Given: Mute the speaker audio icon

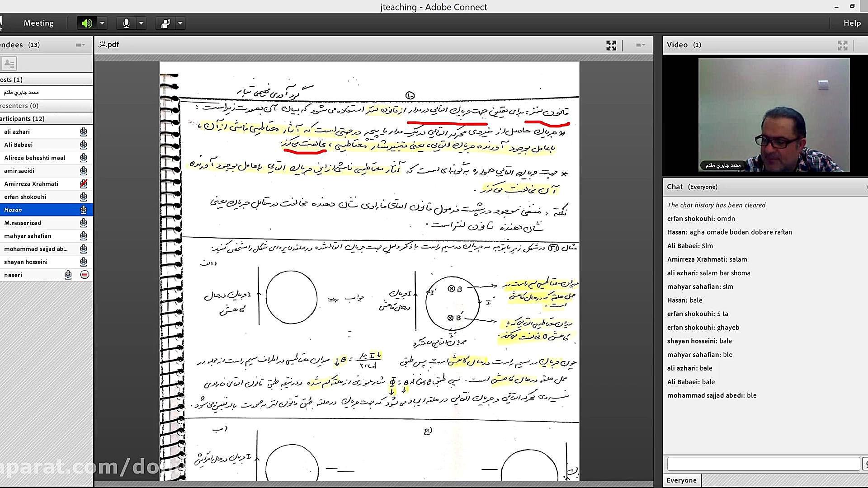Looking at the screenshot, I should pyautogui.click(x=87, y=23).
